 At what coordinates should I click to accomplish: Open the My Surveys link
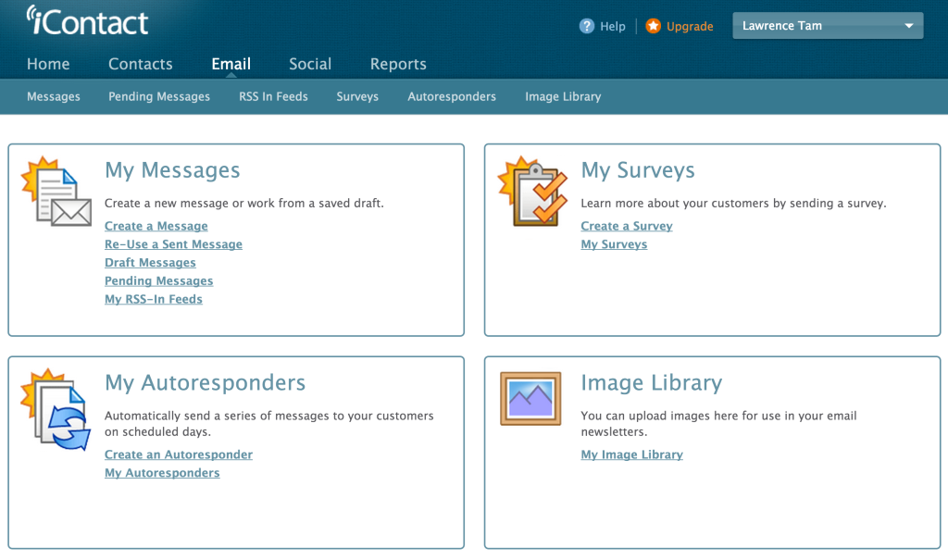tap(615, 244)
